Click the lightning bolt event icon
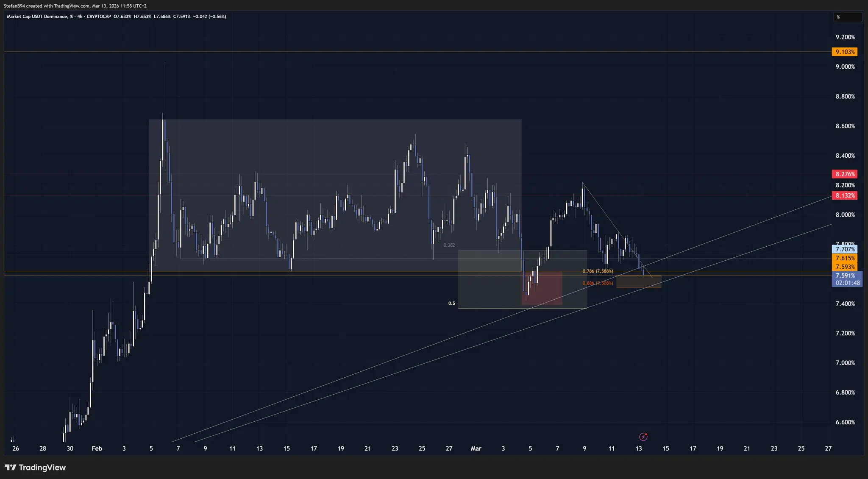Screen dimensions: 868x479 point(643,437)
